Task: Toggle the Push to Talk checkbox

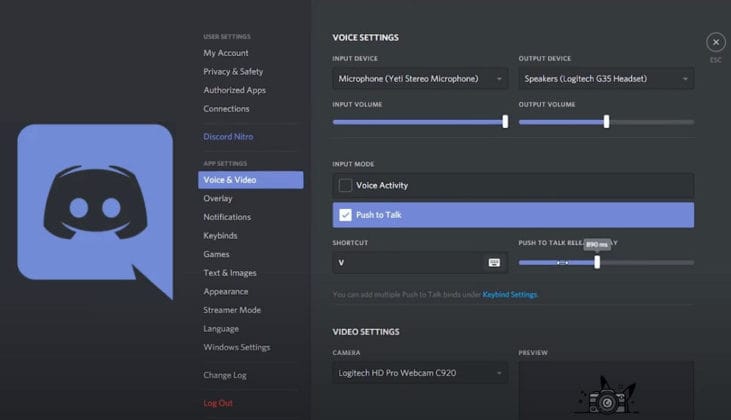Action: click(345, 215)
